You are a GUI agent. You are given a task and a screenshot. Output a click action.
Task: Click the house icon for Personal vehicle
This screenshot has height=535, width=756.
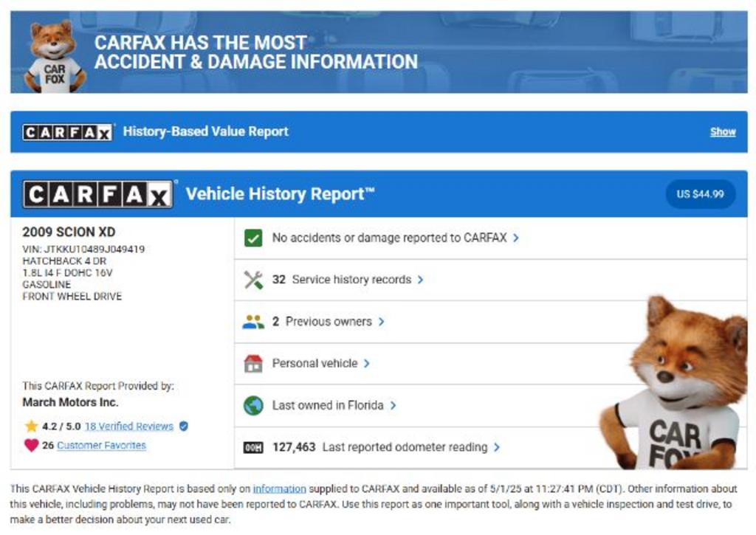pos(253,363)
